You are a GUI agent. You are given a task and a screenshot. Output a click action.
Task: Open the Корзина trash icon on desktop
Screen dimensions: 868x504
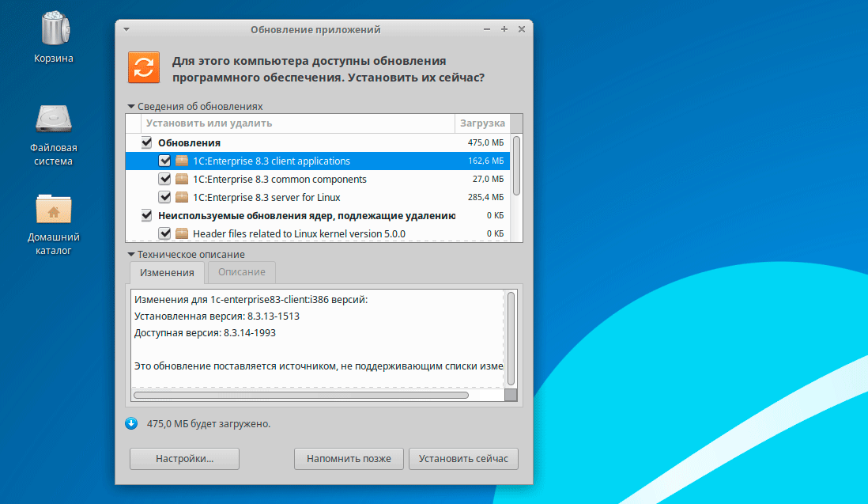pos(54,28)
